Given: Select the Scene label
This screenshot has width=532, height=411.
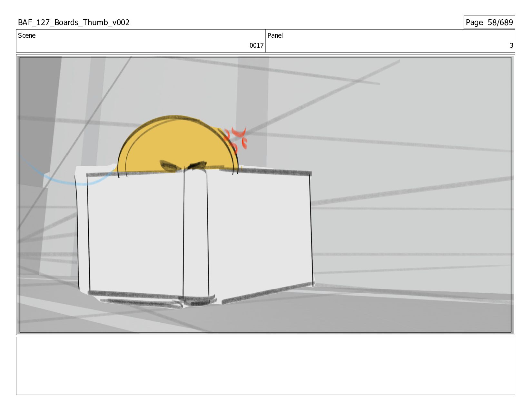Looking at the screenshot, I should tap(27, 35).
